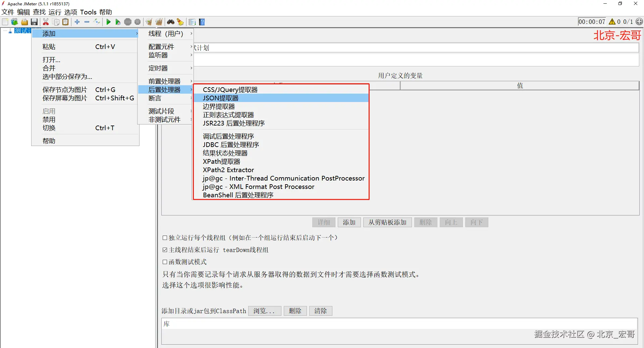Screen dimensions: 644x348
Task: Select 粘贴 Ctrl+V in context menu
Action: pyautogui.click(x=85, y=47)
